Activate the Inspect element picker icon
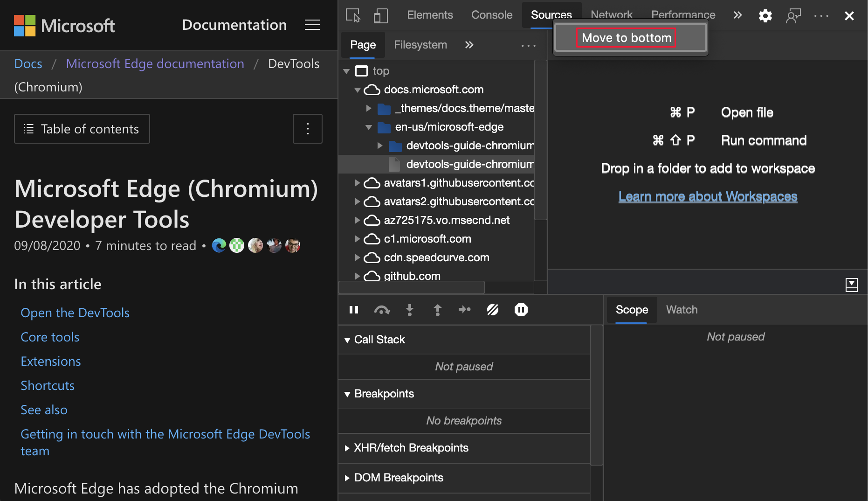Screen dimensions: 868x501 click(353, 15)
